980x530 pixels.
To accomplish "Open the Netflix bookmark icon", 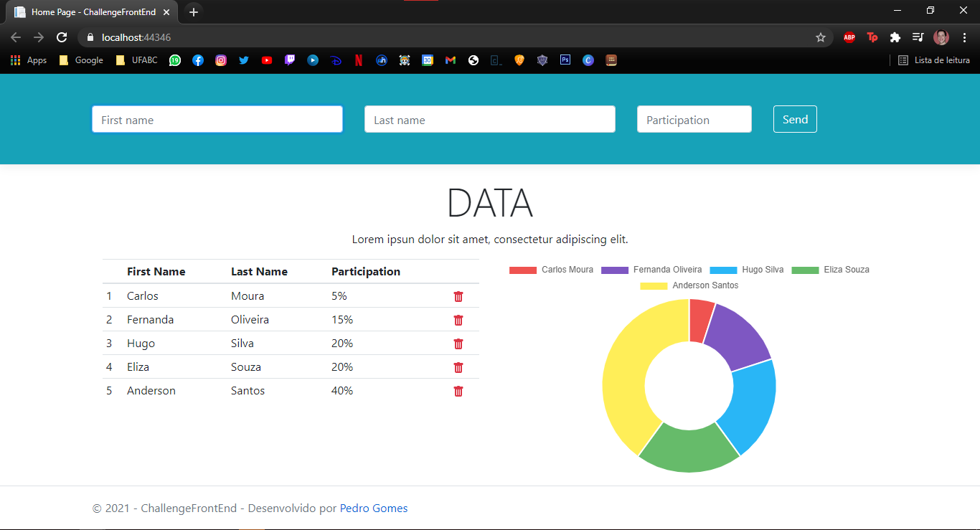I will click(359, 60).
